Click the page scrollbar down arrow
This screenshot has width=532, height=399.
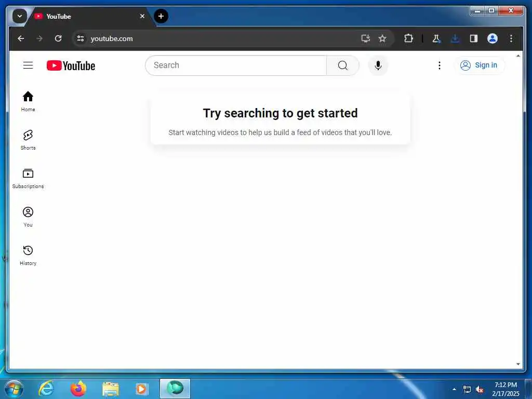pos(518,364)
